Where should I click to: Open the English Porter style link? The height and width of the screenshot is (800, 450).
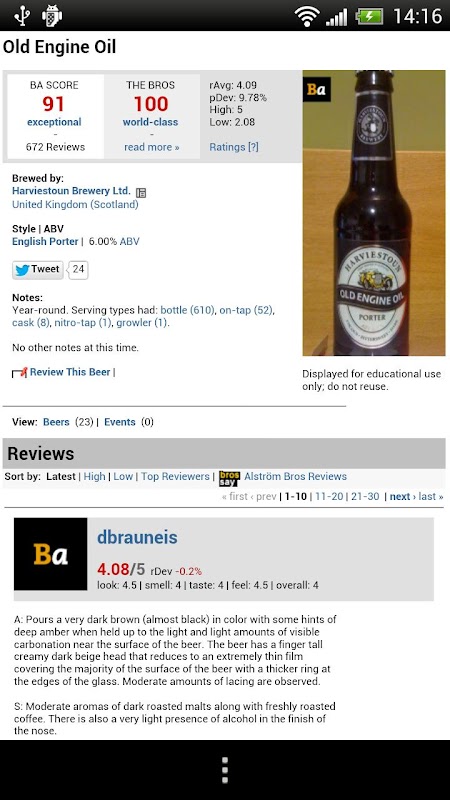tap(45, 241)
